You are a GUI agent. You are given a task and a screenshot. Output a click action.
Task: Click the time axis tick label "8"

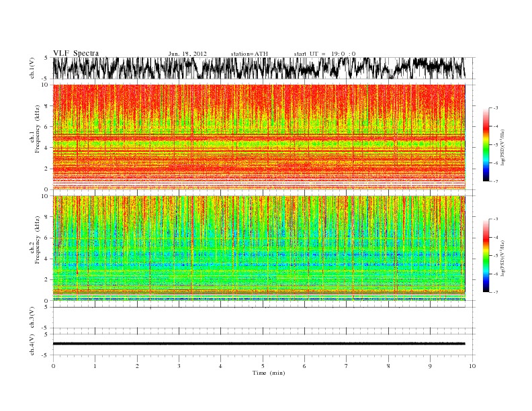(388, 366)
